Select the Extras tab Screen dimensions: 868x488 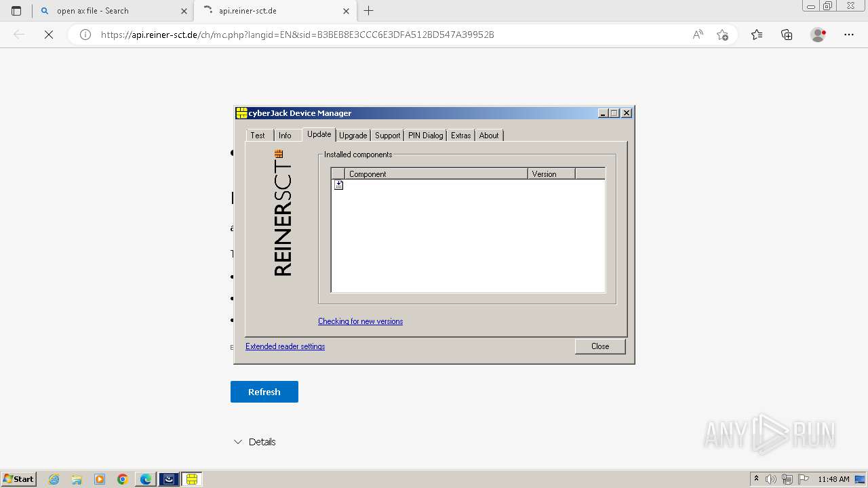click(x=460, y=136)
